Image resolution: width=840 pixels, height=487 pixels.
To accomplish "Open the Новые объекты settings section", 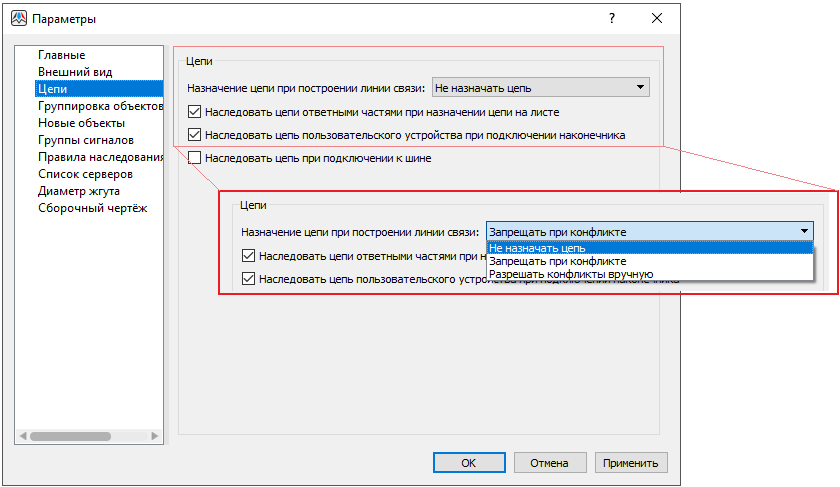I will pos(81,123).
